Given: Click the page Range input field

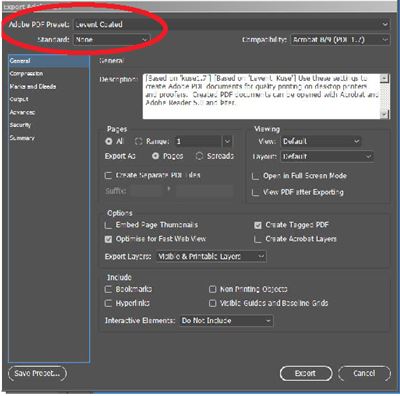Looking at the screenshot, I should click(x=198, y=141).
